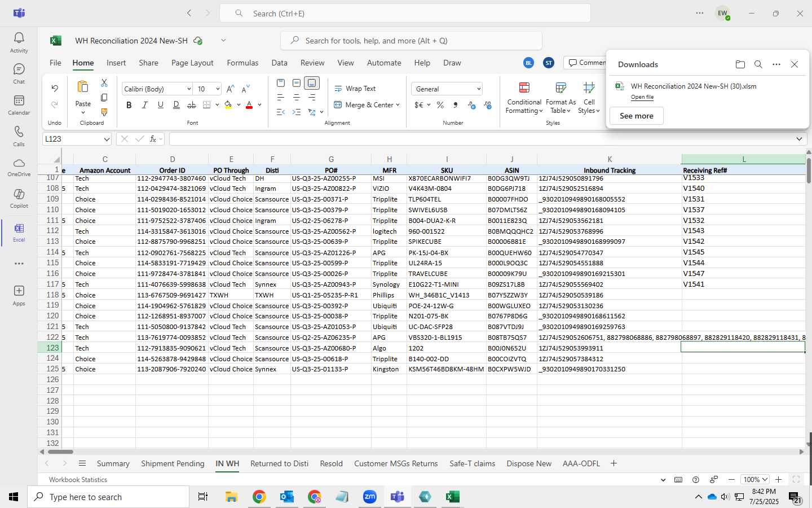Screen dimensions: 812x508
Task: Decrease font size with A-down icon
Action: point(246,89)
